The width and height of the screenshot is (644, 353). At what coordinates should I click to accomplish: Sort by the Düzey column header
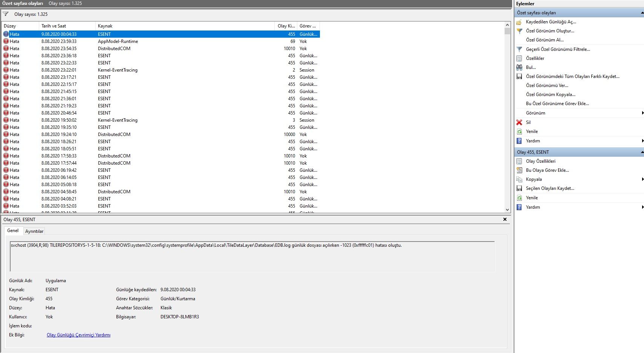[20, 26]
